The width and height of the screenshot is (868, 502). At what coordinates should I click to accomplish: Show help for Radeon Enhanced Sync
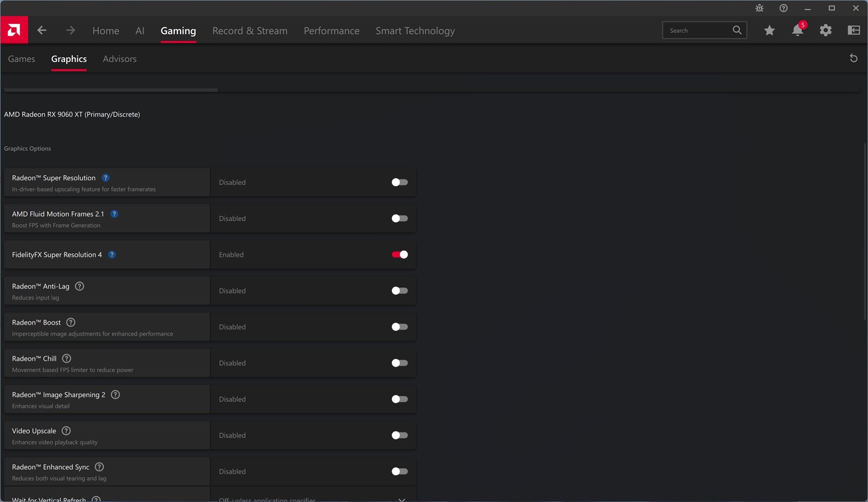(99, 467)
